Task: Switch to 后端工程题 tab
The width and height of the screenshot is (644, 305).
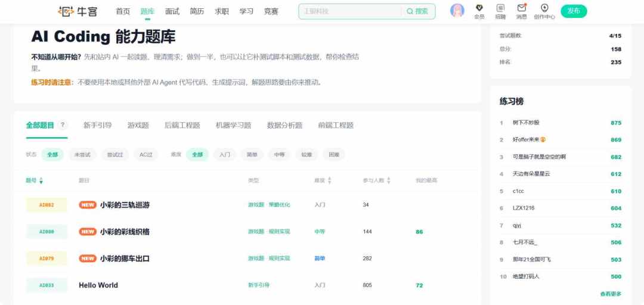Action: point(182,125)
